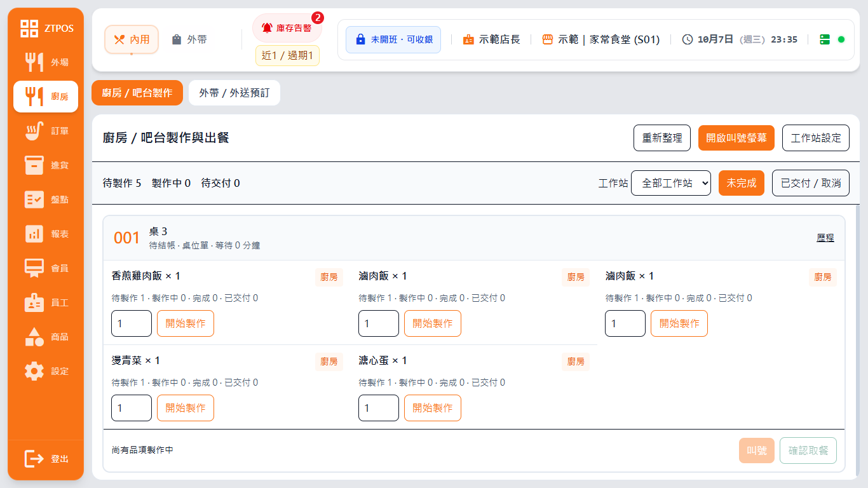868x488 pixels.
Task: Open the 盤點 inventory check icon
Action: pos(34,200)
